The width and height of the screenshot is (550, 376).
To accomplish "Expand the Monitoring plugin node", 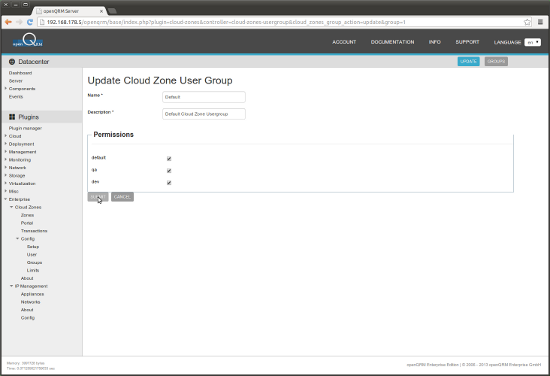I will point(6,160).
